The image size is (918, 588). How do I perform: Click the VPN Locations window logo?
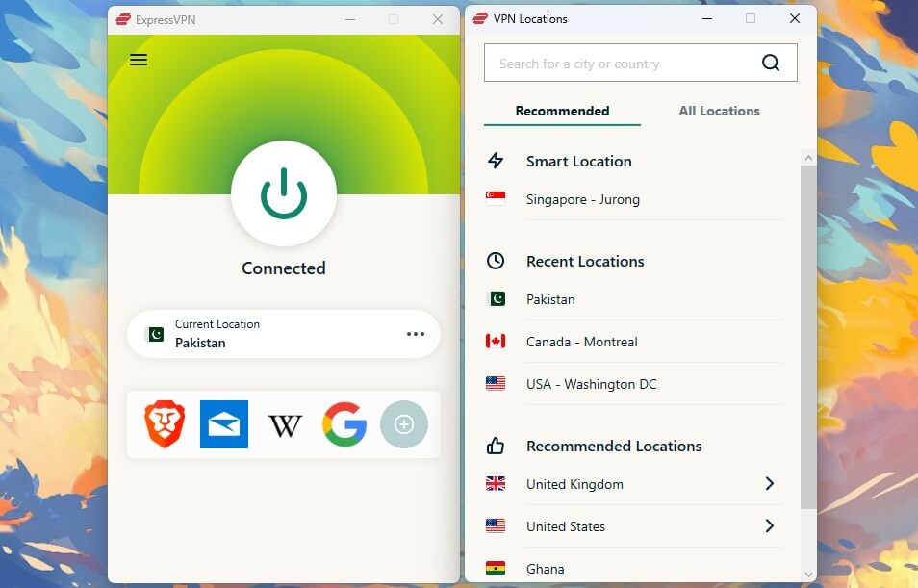480,18
